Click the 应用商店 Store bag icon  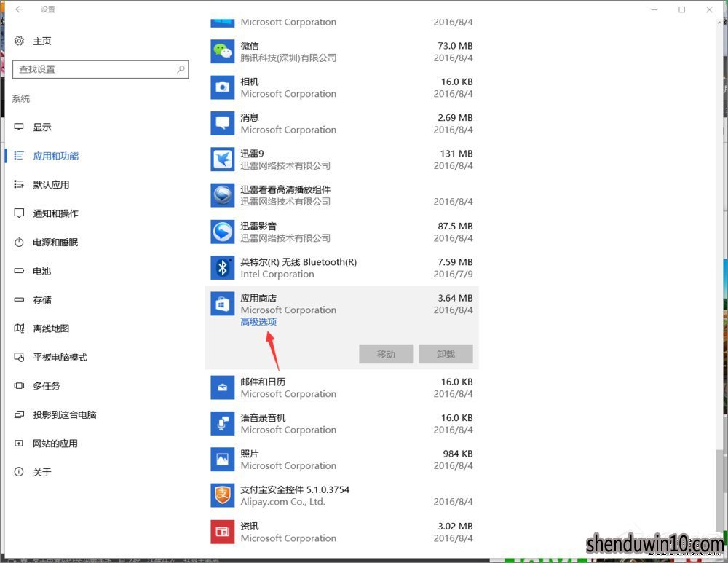pyautogui.click(x=222, y=304)
